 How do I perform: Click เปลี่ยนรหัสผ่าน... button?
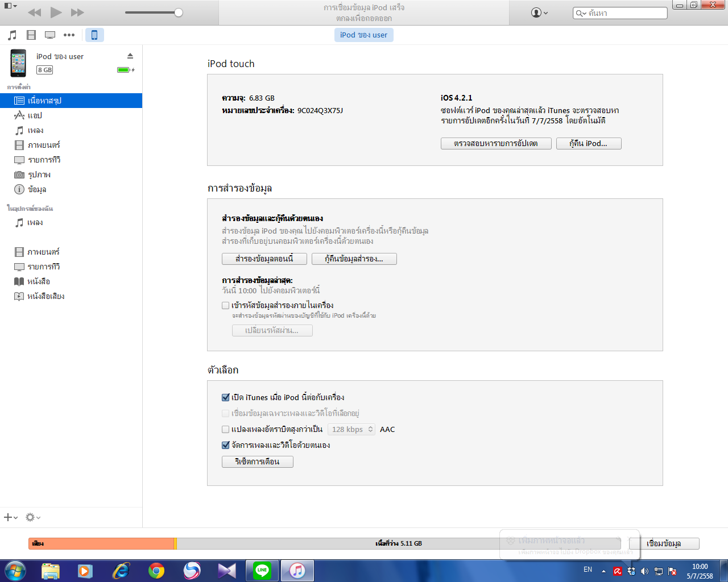pyautogui.click(x=272, y=330)
